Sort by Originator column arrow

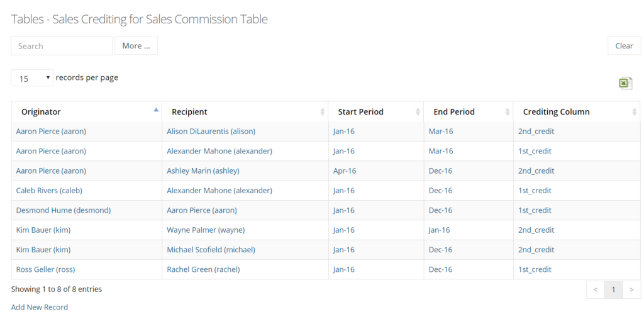[156, 109]
